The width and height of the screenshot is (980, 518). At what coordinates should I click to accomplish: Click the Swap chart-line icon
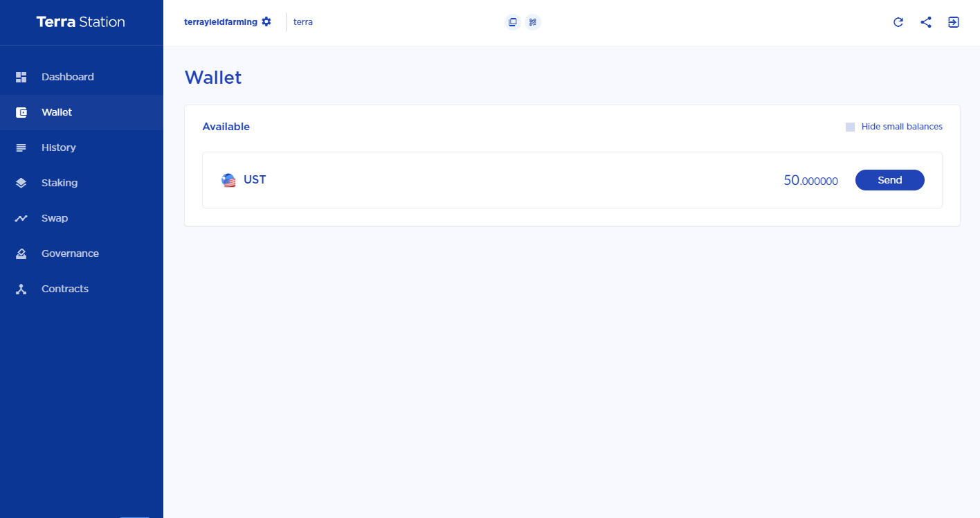click(x=21, y=218)
